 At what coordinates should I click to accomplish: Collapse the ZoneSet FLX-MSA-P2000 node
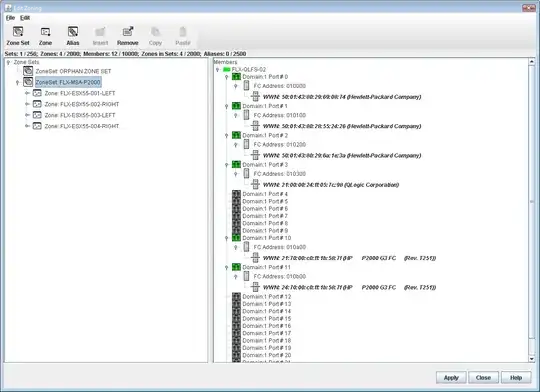[x=17, y=82]
